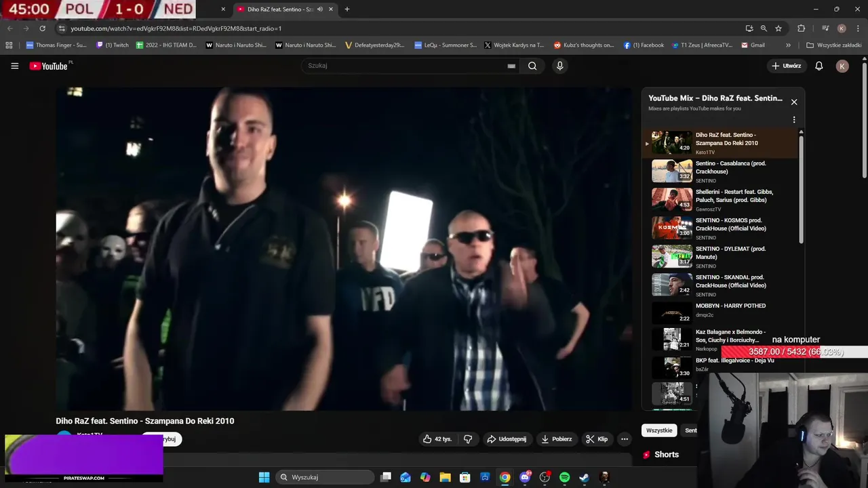Screen dimensions: 868x488
Task: Open more actions ellipsis under video
Action: point(625,439)
